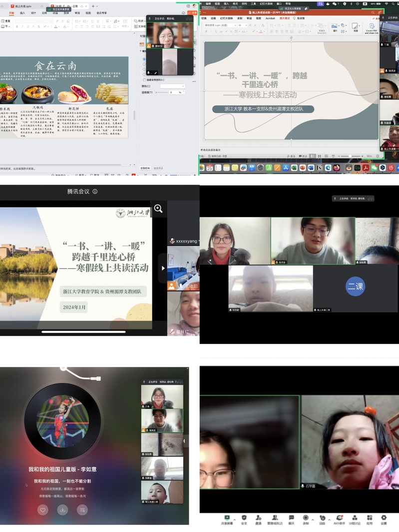This screenshot has height=532, width=399.
Task: Click the like heart icon in music player
Action: pos(43,510)
